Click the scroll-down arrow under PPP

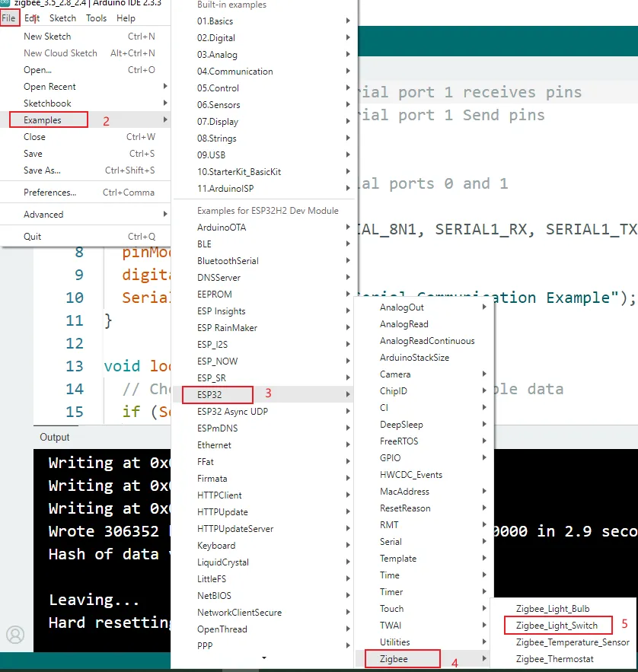coord(264,658)
